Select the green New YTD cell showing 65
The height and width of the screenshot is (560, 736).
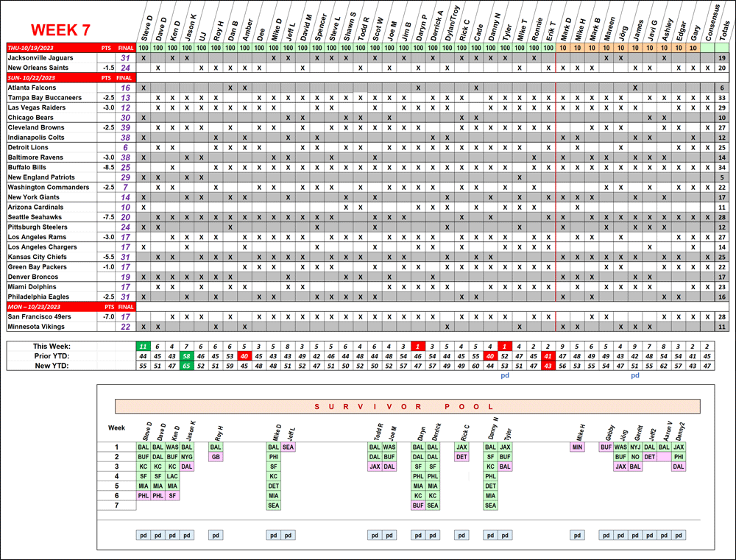(x=187, y=365)
